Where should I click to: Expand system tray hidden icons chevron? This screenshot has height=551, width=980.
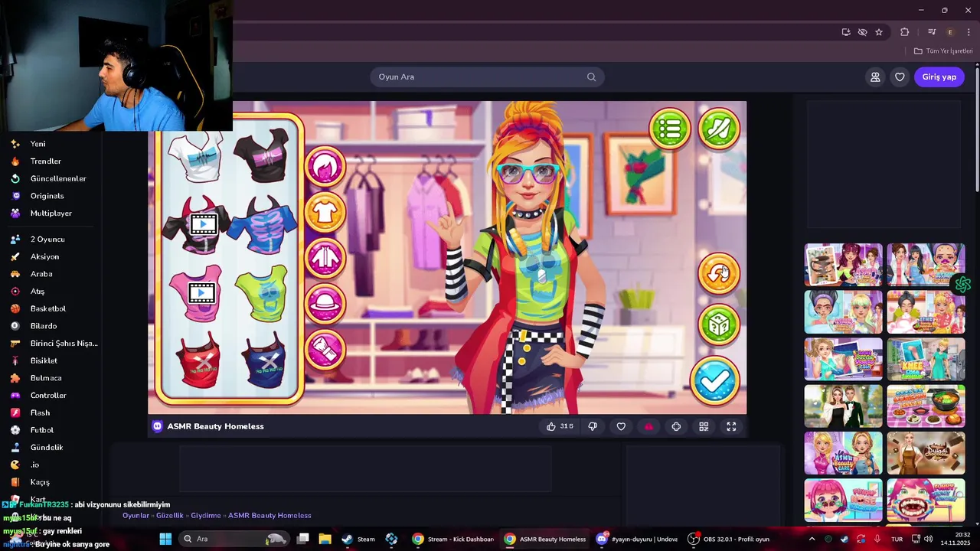pyautogui.click(x=812, y=539)
